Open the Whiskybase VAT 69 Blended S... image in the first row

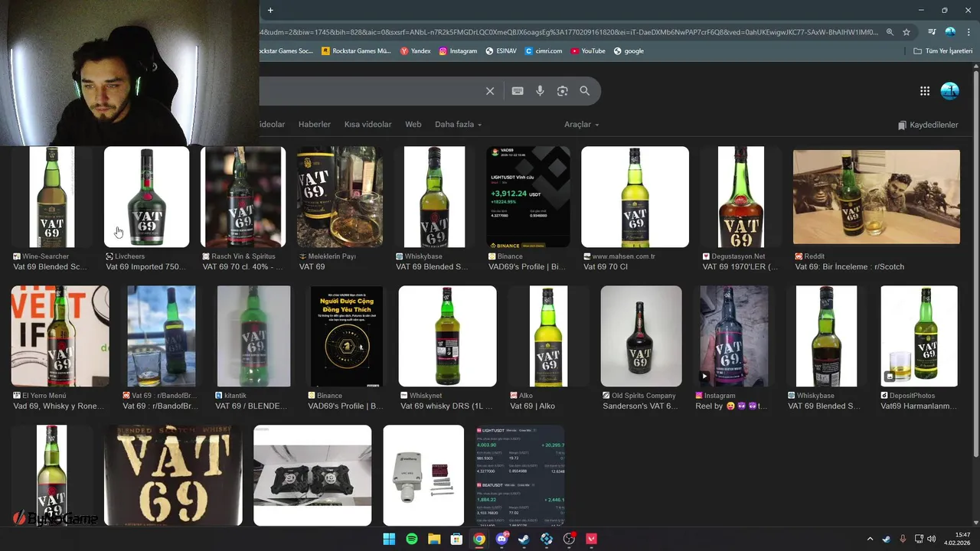point(434,197)
